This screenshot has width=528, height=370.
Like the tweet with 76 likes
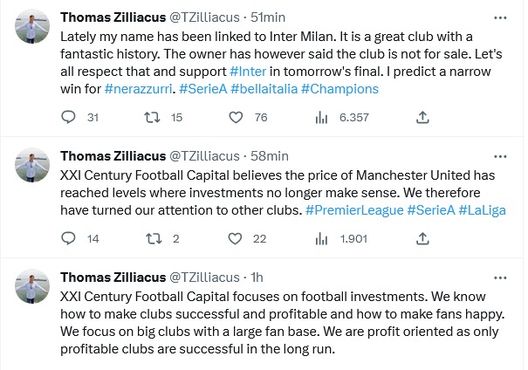[x=236, y=117]
